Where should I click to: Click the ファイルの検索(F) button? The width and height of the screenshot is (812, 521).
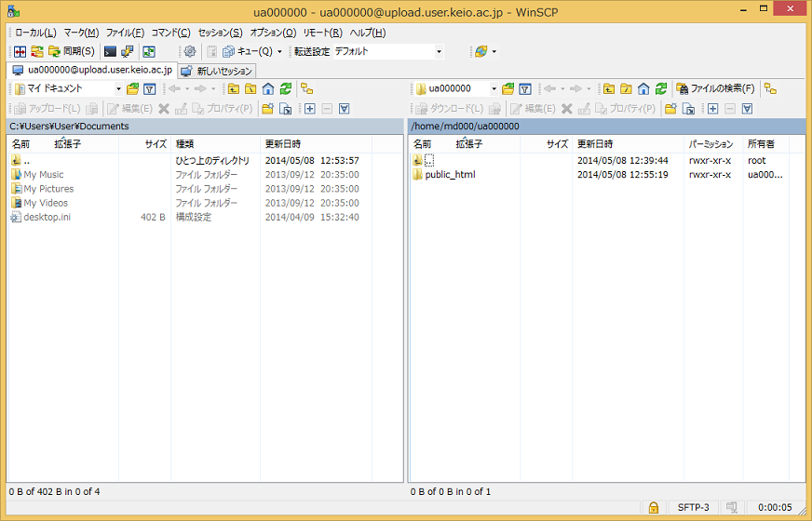pyautogui.click(x=715, y=89)
